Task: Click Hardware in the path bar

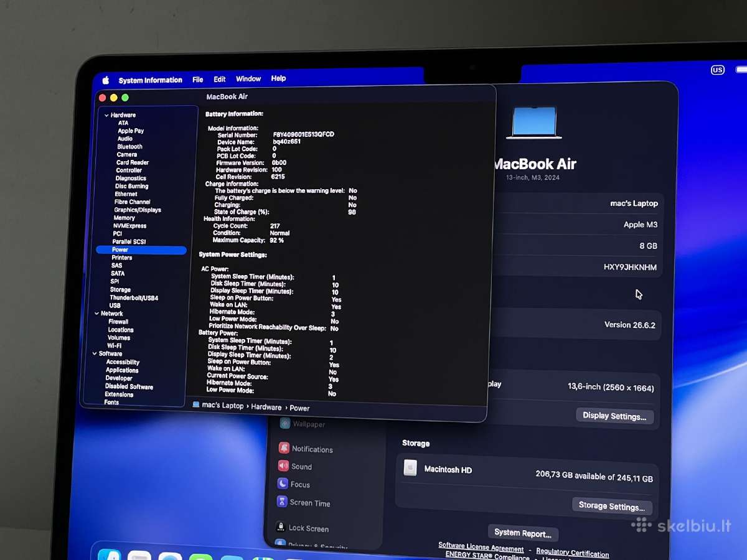Action: (266, 407)
